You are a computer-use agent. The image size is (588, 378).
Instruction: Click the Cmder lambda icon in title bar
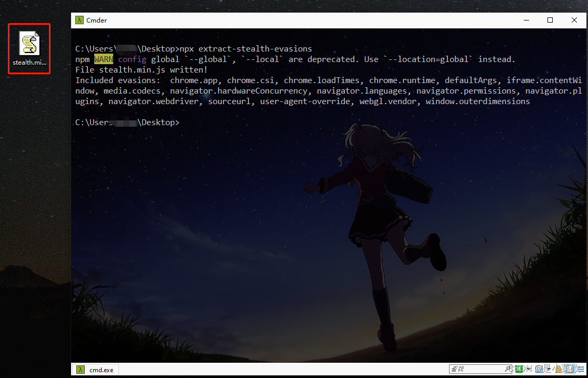pos(79,20)
